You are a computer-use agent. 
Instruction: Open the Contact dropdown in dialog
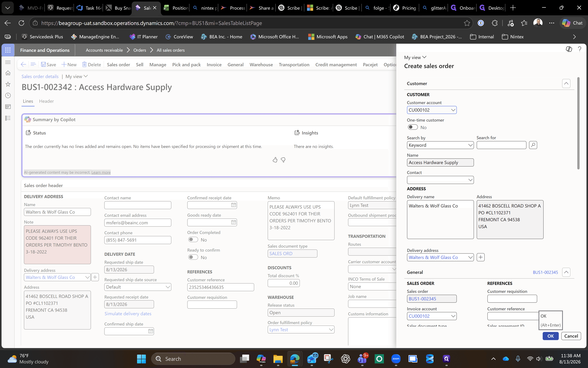470,180
